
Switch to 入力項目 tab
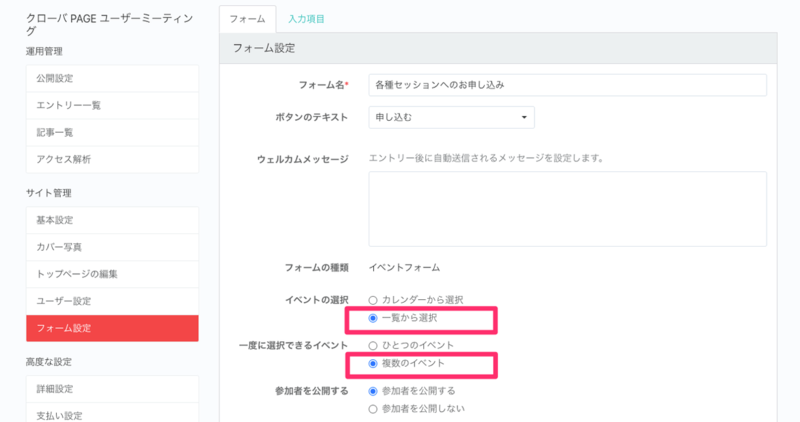click(x=306, y=19)
